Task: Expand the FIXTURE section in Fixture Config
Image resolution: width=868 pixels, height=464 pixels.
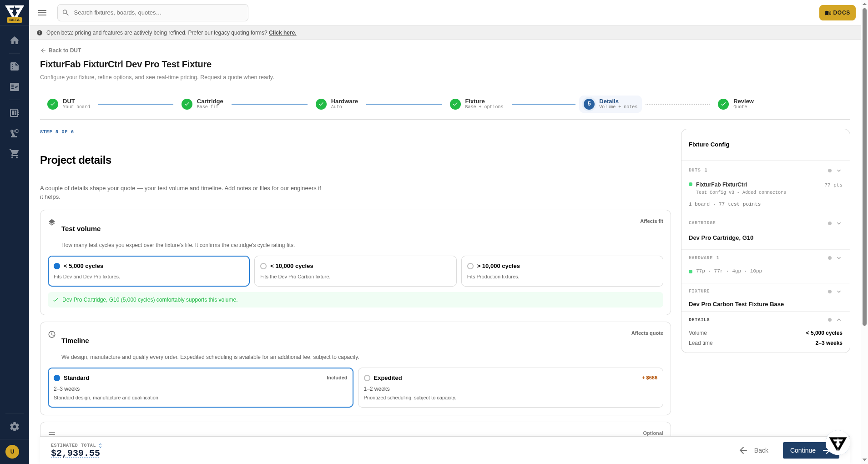Action: pos(839,292)
